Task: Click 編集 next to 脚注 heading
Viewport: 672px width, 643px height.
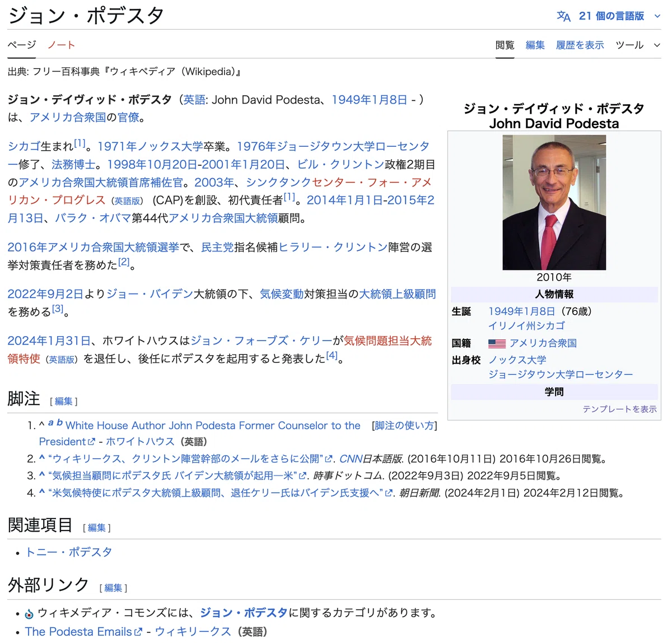Action: (64, 402)
